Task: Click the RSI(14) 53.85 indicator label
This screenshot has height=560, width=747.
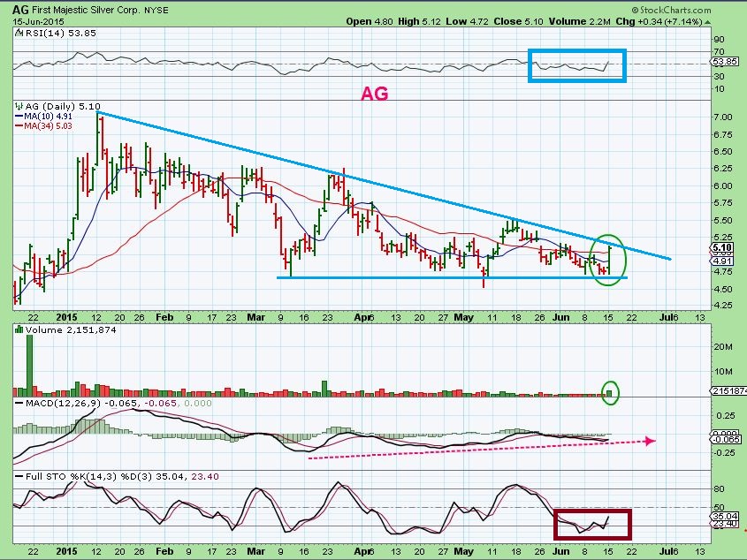Action: tap(60, 33)
